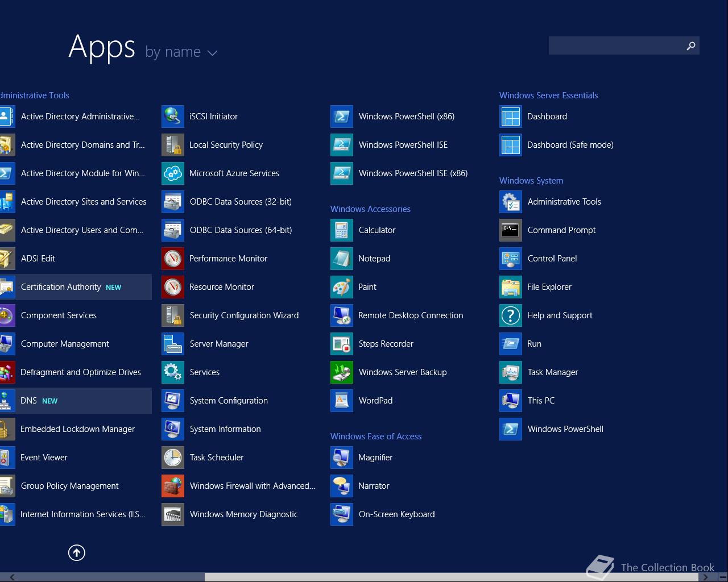Launch Performance Monitor icon
Screen dimensions: 728x582
point(173,259)
